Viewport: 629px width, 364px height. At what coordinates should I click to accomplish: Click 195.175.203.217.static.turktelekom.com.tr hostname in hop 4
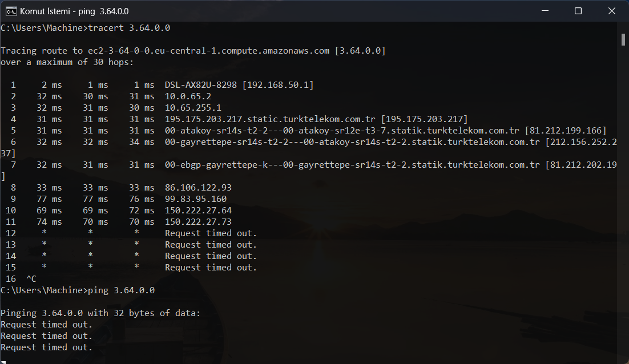click(270, 119)
